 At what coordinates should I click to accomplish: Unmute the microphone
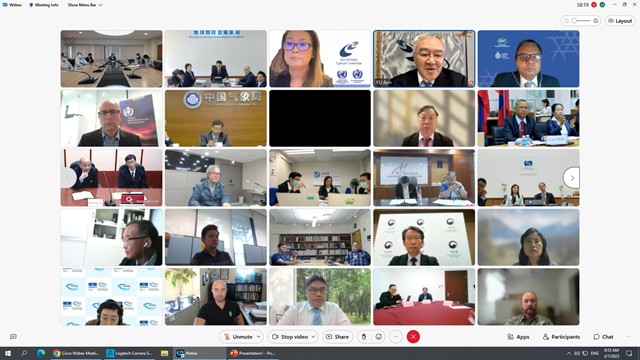(x=238, y=337)
